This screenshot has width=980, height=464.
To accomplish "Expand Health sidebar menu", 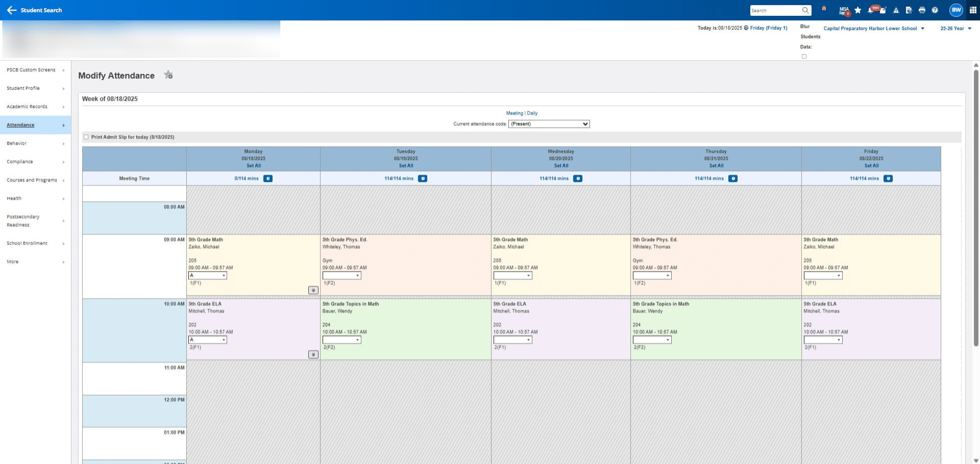I will [35, 198].
